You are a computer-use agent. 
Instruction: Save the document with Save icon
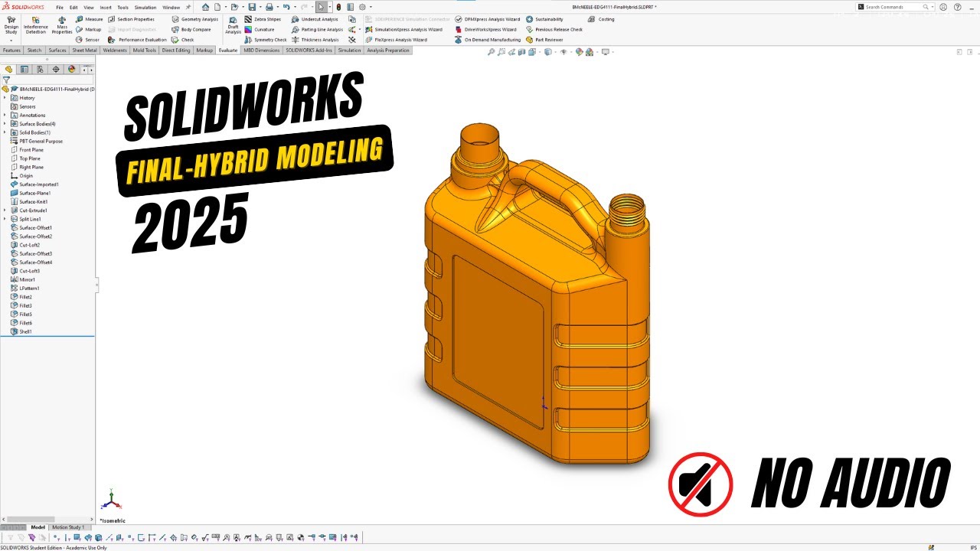pos(252,7)
